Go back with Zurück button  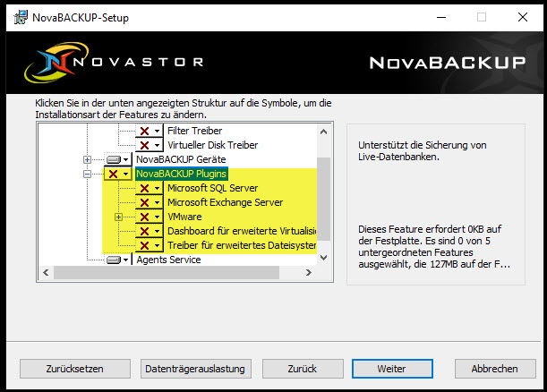pyautogui.click(x=303, y=369)
